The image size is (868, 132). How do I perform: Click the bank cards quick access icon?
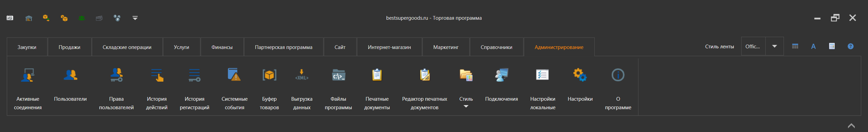point(99,18)
